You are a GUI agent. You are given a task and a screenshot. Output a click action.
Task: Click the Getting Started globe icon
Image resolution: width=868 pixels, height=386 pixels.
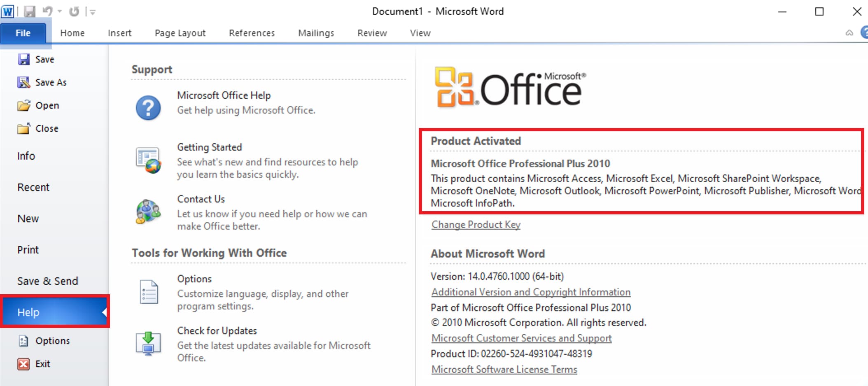point(148,159)
